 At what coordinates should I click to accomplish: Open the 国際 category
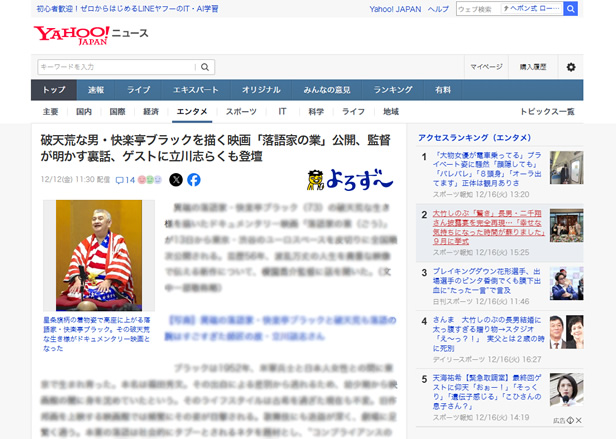117,112
